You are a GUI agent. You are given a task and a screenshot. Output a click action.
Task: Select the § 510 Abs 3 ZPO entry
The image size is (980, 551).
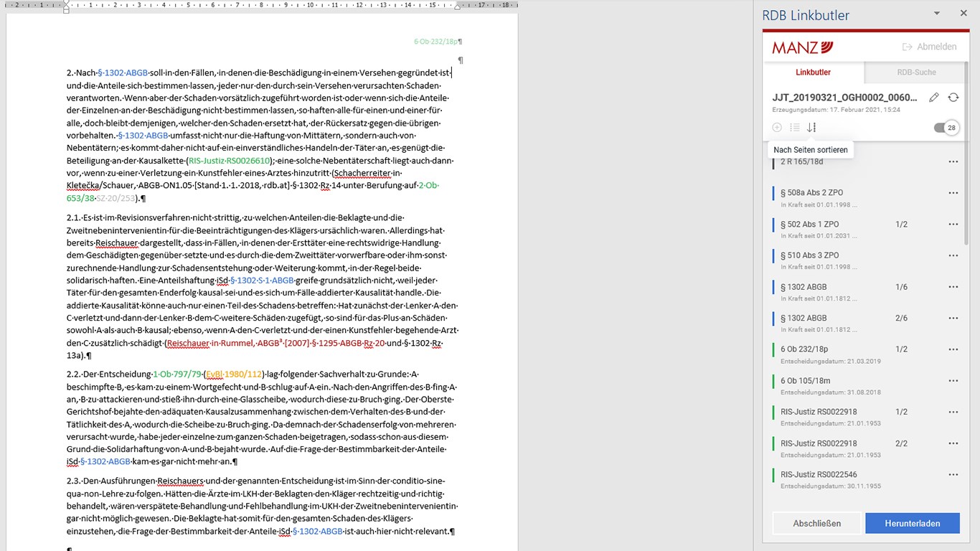pyautogui.click(x=865, y=260)
